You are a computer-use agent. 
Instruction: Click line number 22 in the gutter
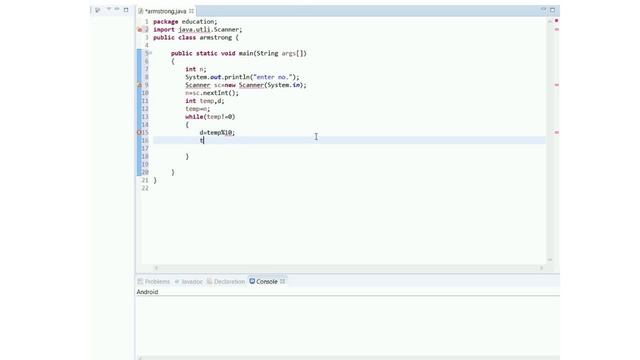[145, 188]
